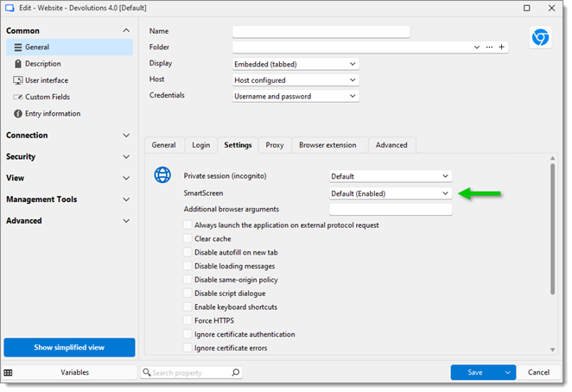Turn on Enable keyboard shortcuts
The width and height of the screenshot is (572, 392).
click(187, 307)
